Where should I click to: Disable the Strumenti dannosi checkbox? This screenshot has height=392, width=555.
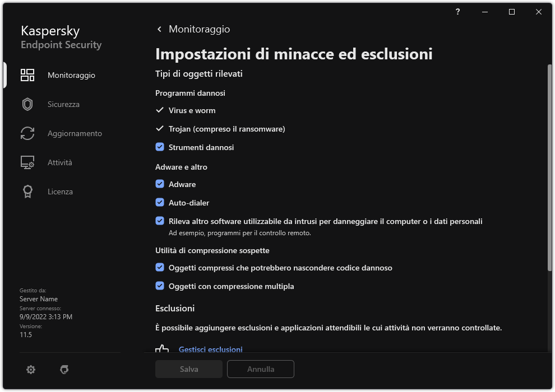(160, 147)
